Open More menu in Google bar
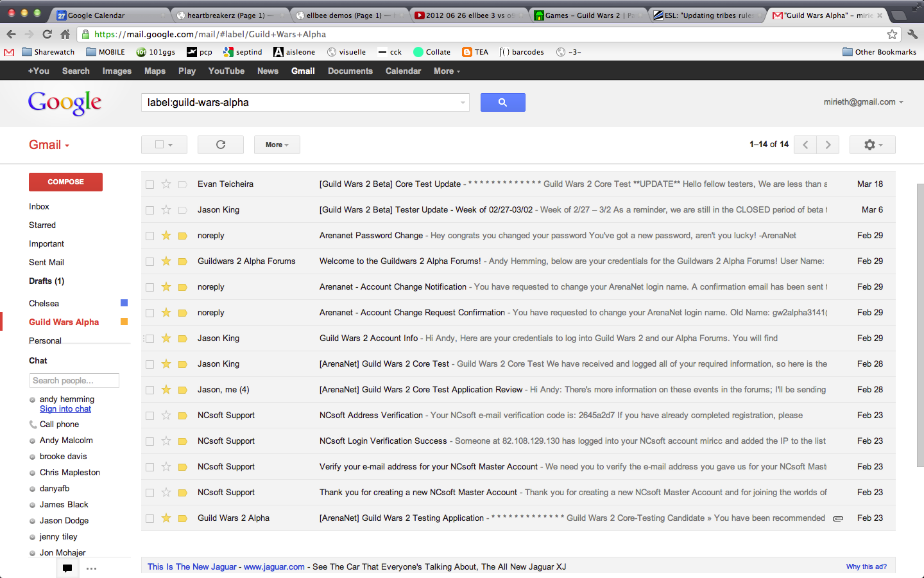 pyautogui.click(x=447, y=71)
